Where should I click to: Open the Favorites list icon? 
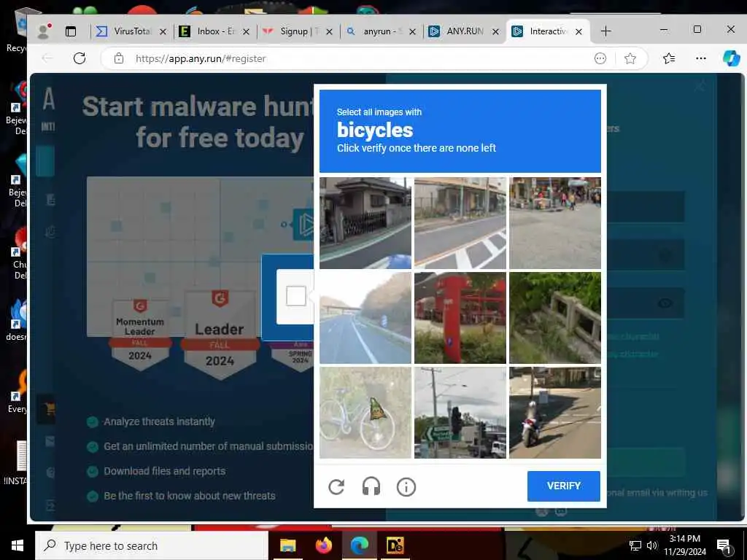click(669, 58)
